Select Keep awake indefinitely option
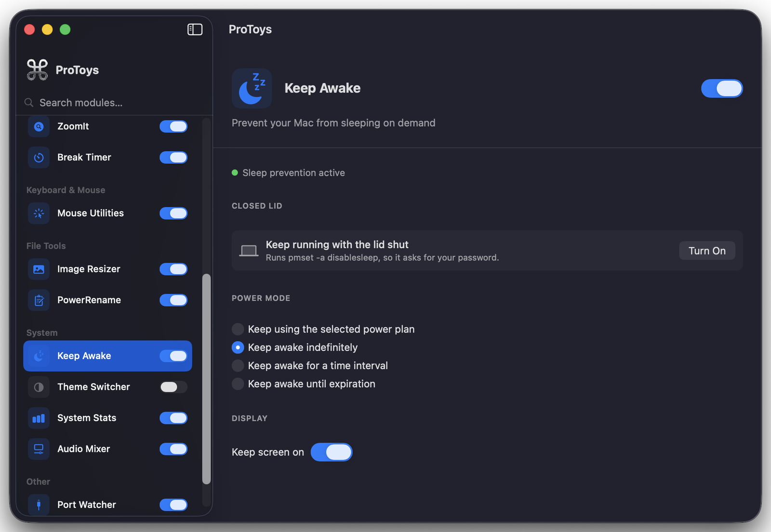This screenshot has height=532, width=771. coord(295,347)
